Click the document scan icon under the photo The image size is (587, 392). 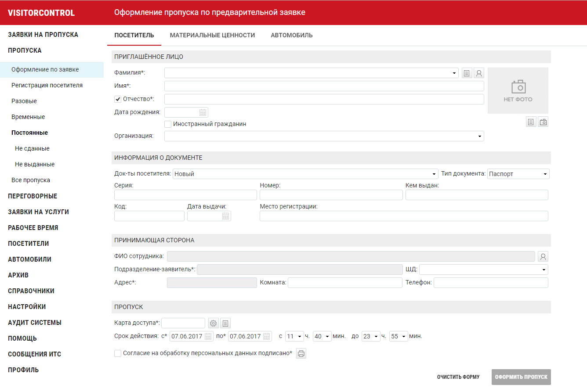coord(531,122)
